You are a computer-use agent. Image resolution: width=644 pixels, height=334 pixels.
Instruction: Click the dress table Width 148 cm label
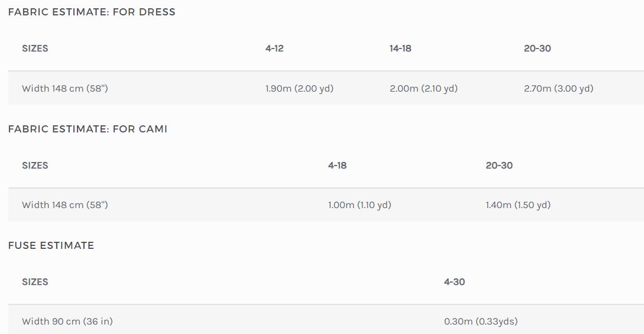[65, 88]
